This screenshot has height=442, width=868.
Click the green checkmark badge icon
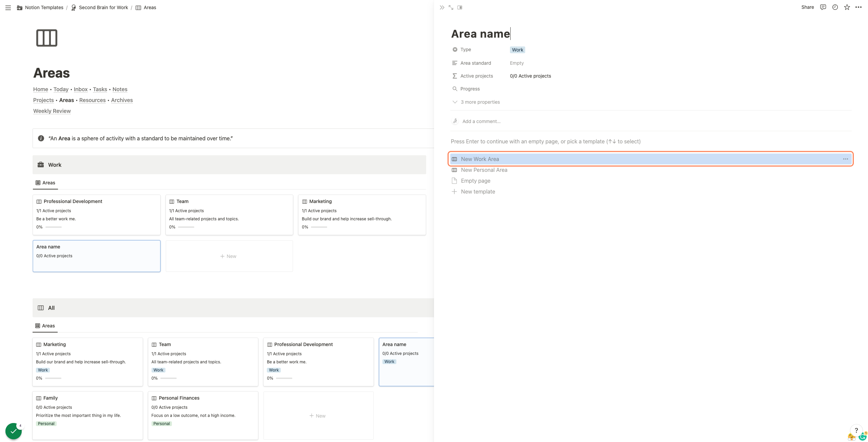tap(14, 431)
